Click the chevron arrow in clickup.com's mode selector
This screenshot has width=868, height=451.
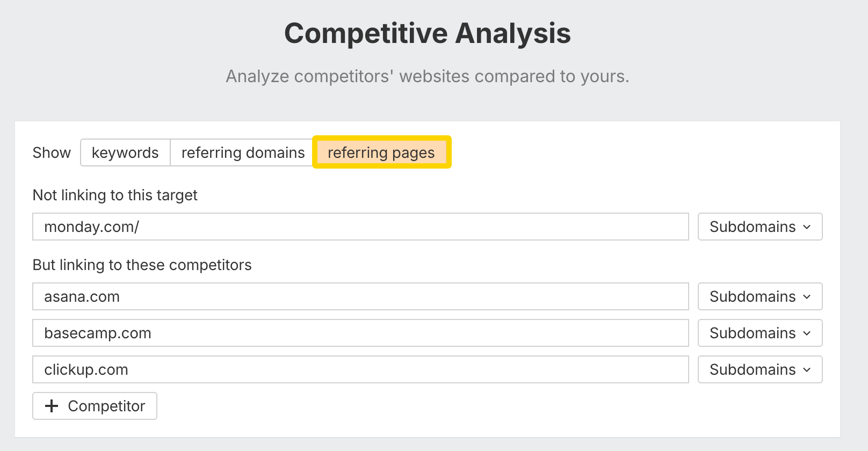pos(807,370)
